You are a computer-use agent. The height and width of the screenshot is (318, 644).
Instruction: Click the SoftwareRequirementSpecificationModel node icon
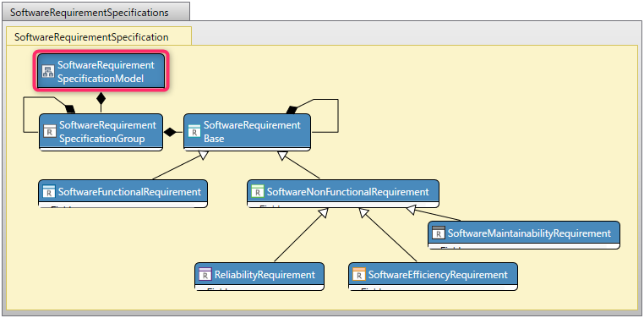48,72
